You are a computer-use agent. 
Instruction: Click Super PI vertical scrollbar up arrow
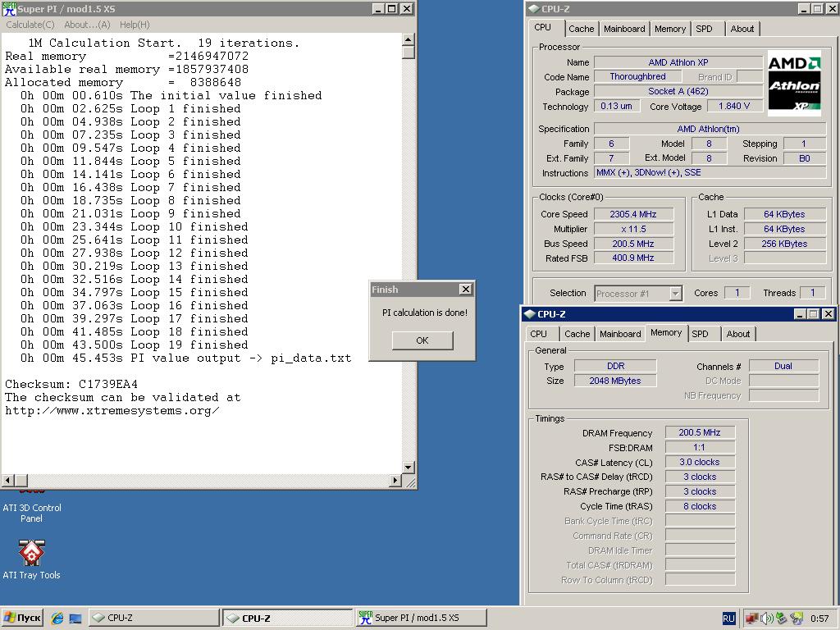pyautogui.click(x=408, y=39)
